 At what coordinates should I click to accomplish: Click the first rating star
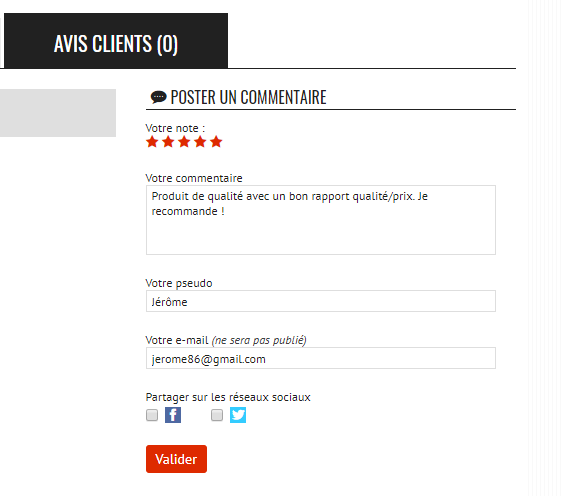(x=152, y=142)
